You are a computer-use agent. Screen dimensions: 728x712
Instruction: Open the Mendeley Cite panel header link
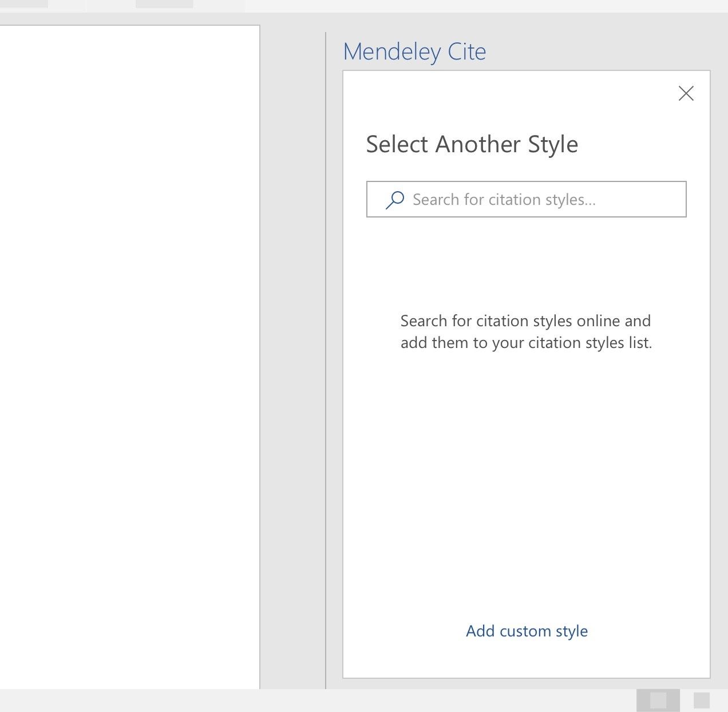[414, 52]
